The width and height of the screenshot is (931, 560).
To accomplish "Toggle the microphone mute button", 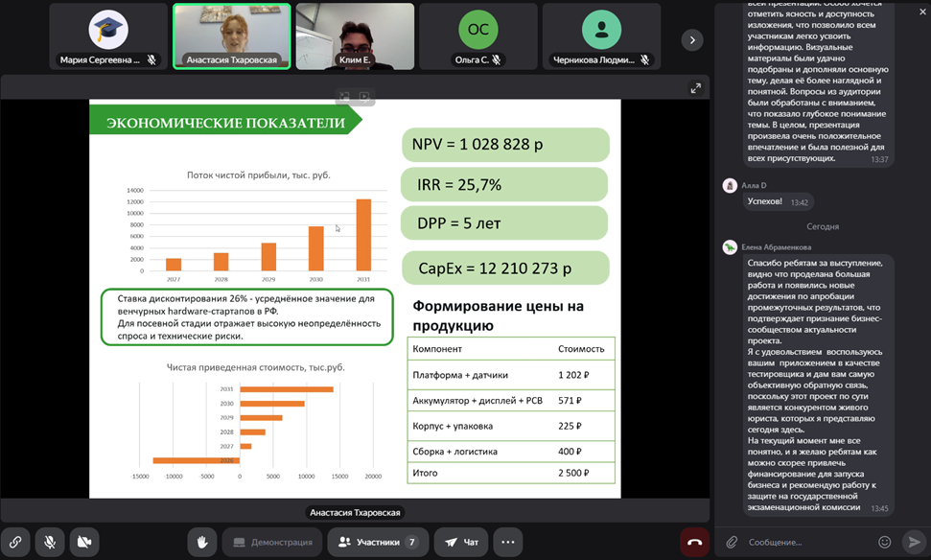I will (50, 542).
